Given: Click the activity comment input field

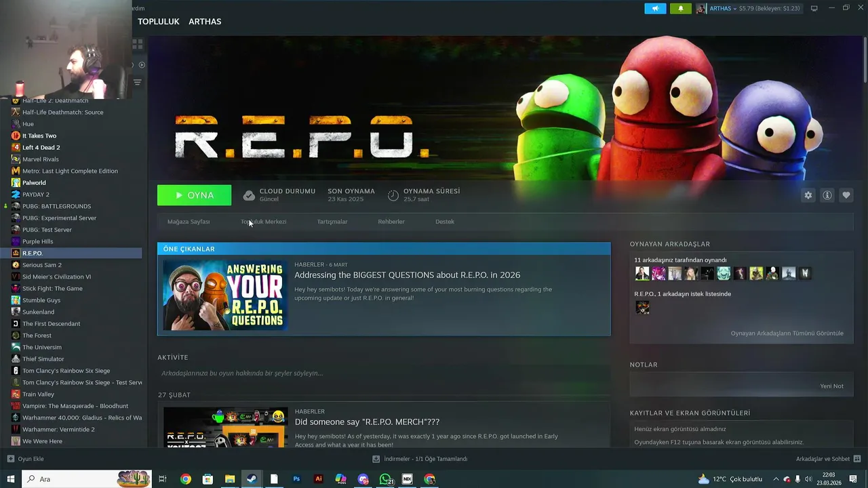Looking at the screenshot, I should (x=384, y=373).
